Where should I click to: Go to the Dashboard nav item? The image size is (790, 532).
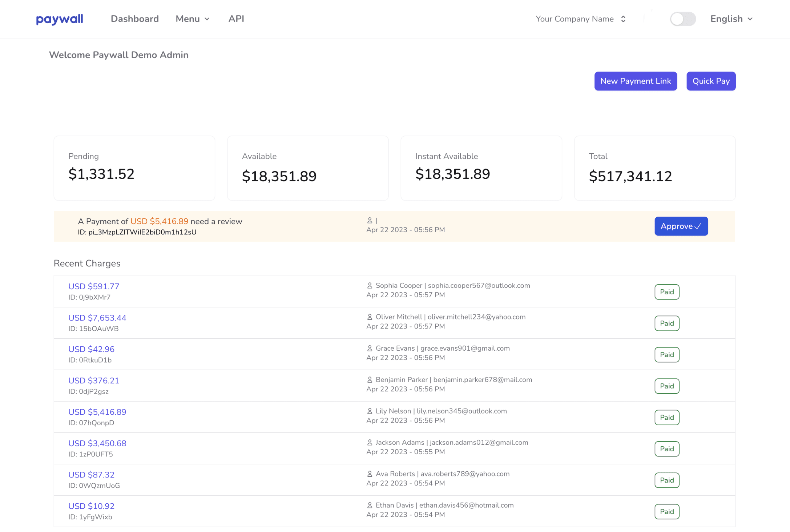[134, 19]
